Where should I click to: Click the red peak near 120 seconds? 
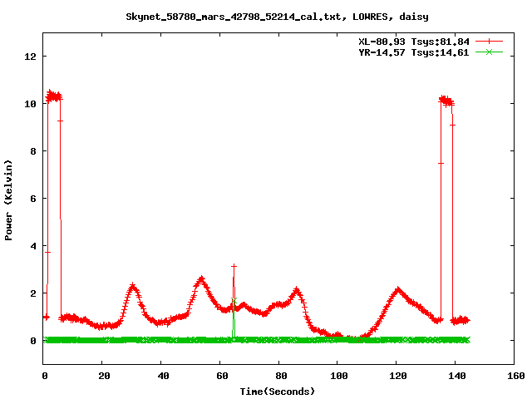tap(397, 290)
